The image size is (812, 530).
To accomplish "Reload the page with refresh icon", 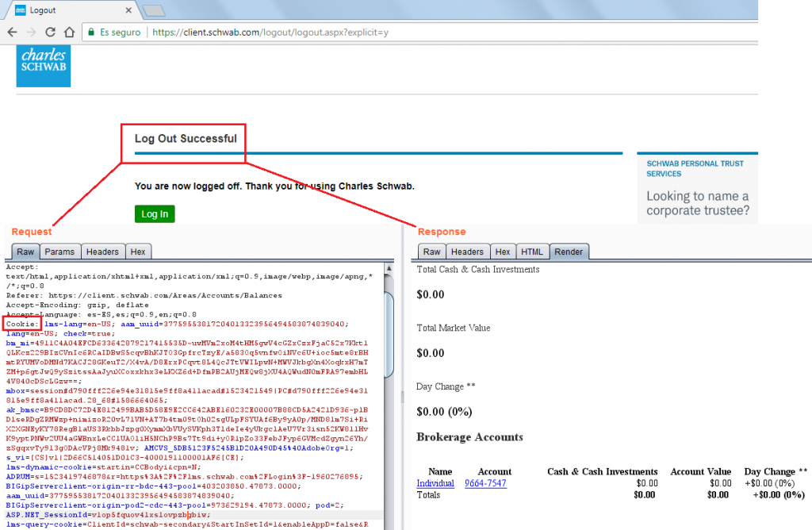I will pyautogui.click(x=50, y=32).
